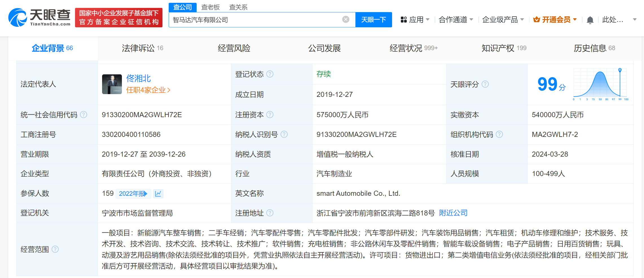This screenshot has height=278, width=644.
Task: Click help icon next to 天眼评分
Action: (x=485, y=84)
